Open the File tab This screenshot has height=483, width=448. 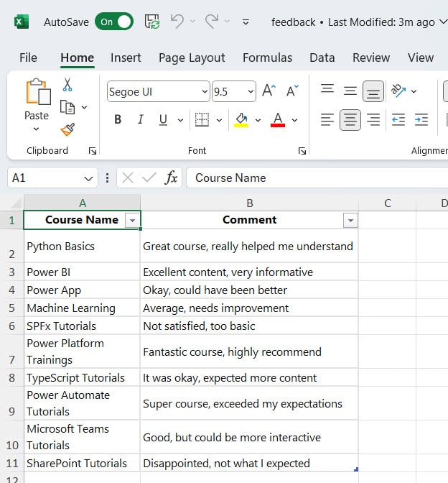(x=28, y=57)
